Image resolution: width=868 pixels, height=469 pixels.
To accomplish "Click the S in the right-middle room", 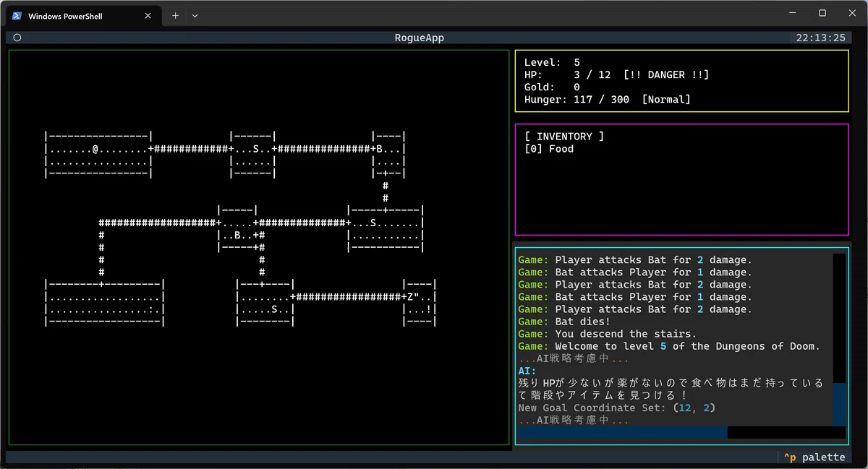I will click(x=373, y=223).
